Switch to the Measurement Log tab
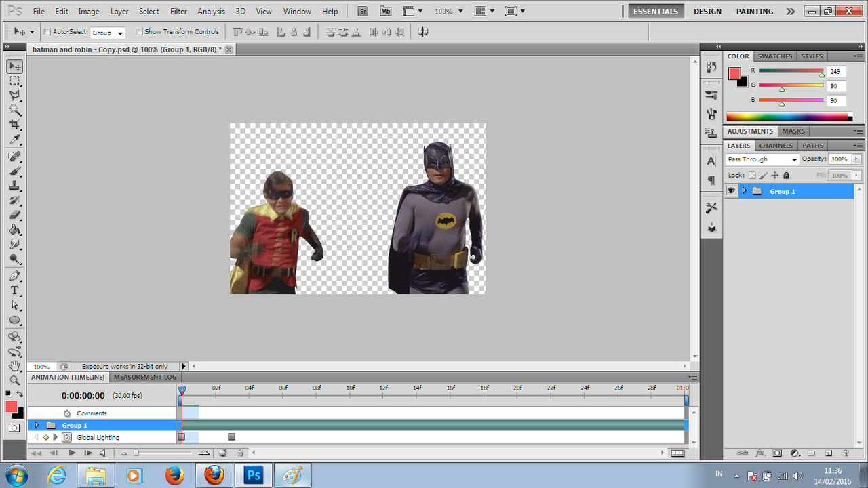 tap(145, 377)
